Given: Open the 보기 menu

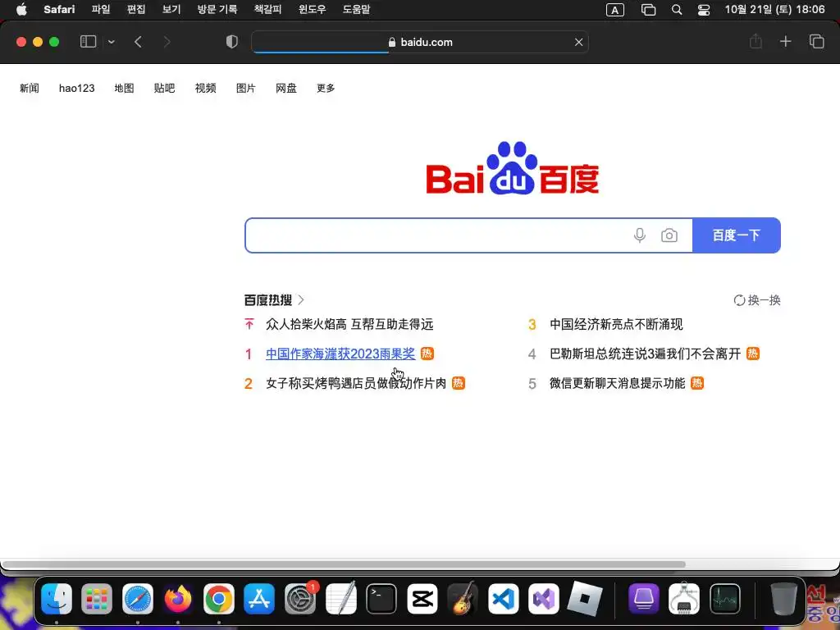Looking at the screenshot, I should tap(171, 9).
